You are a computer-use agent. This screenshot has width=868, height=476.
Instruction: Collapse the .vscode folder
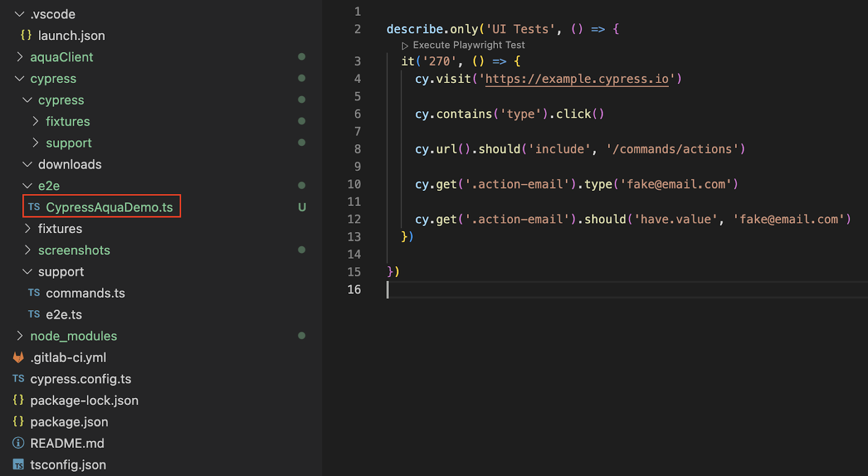point(20,14)
